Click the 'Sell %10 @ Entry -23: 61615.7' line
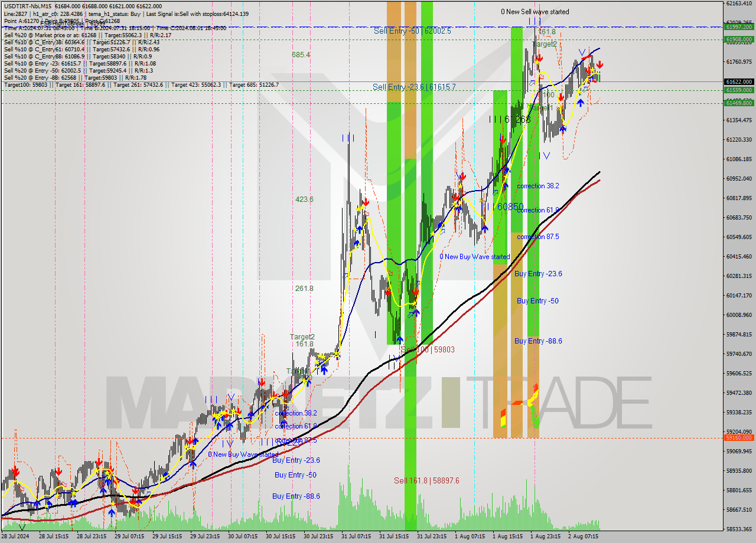Screen dimensions: 756x543 (80, 63)
